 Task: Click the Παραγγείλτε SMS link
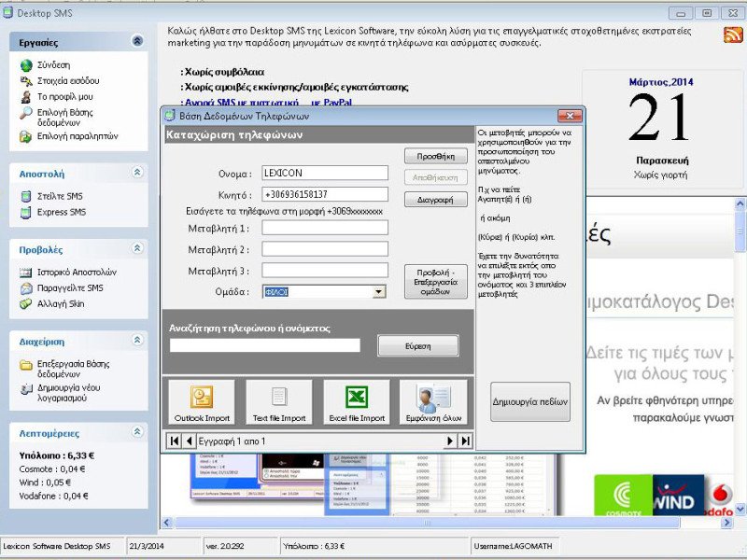tap(70, 288)
